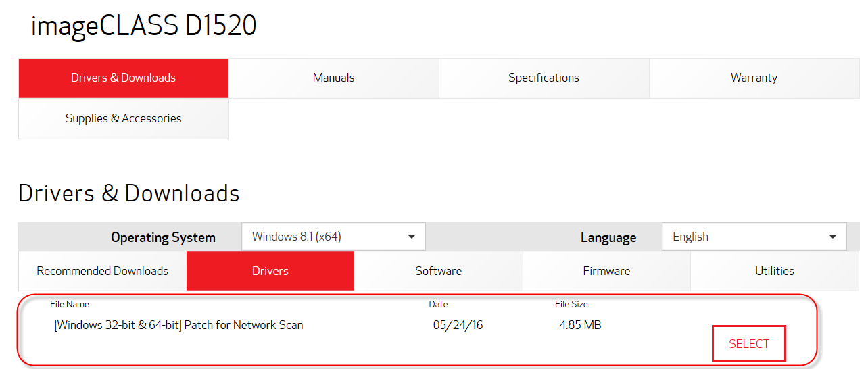Open the Supplies & Accessories tab

click(x=123, y=119)
